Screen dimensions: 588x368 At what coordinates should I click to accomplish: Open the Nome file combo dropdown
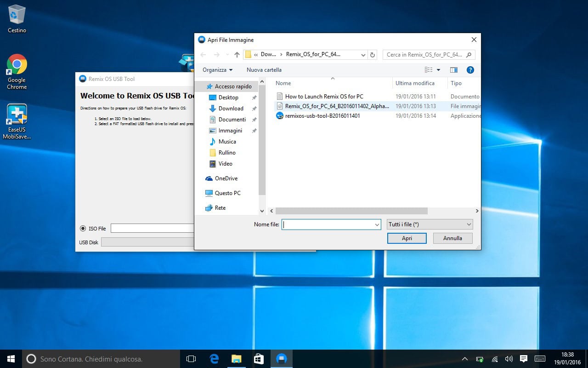[x=377, y=224]
